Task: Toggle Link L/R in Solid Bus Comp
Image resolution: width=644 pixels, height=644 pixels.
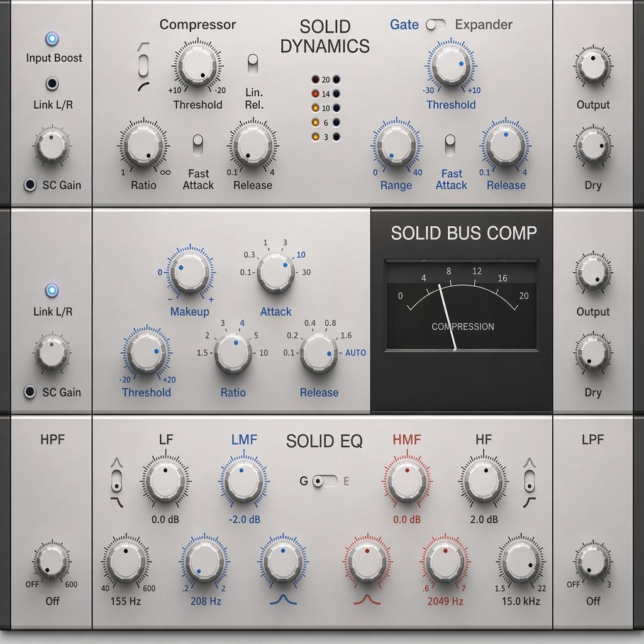Action: [x=52, y=291]
